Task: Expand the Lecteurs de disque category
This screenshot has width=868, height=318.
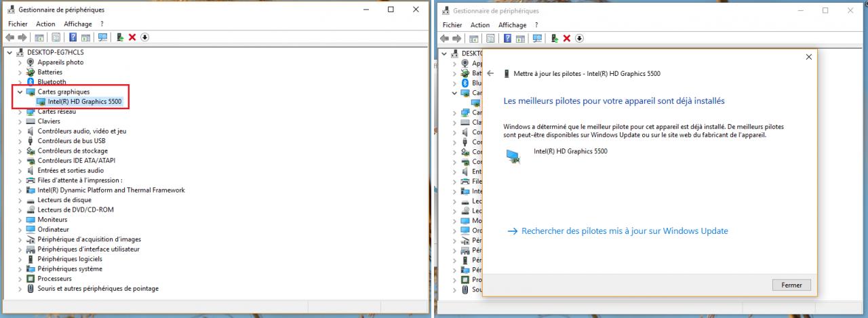Action: click(x=20, y=200)
